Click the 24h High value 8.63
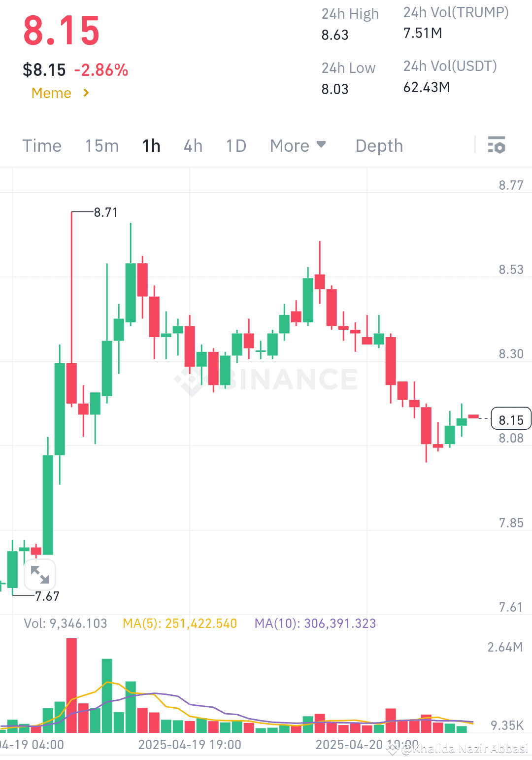The image size is (532, 760). coord(334,35)
